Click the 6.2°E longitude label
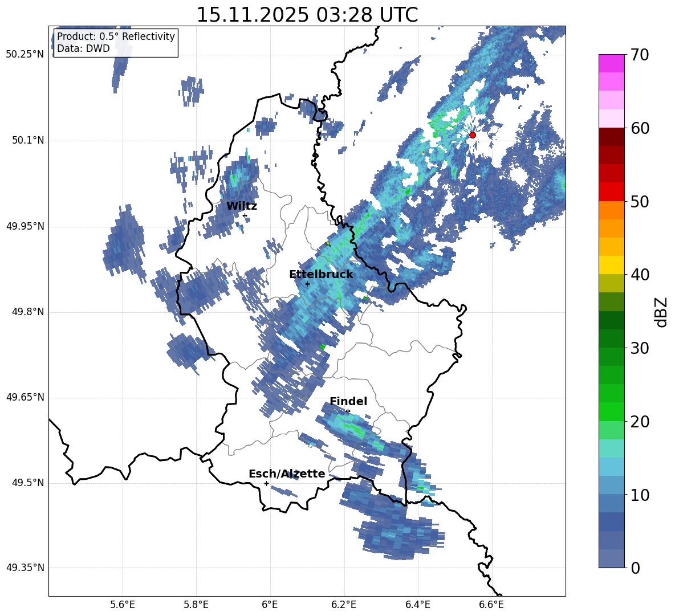 [x=344, y=605]
